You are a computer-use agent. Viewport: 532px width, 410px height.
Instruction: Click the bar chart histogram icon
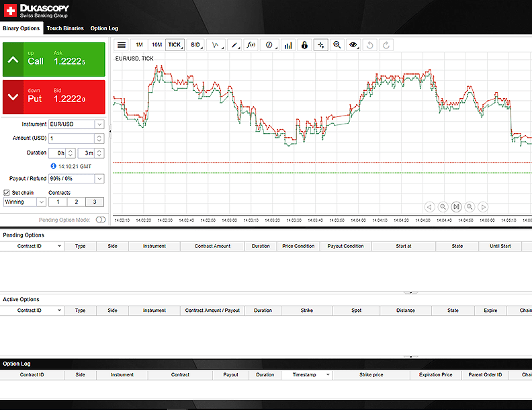(288, 45)
